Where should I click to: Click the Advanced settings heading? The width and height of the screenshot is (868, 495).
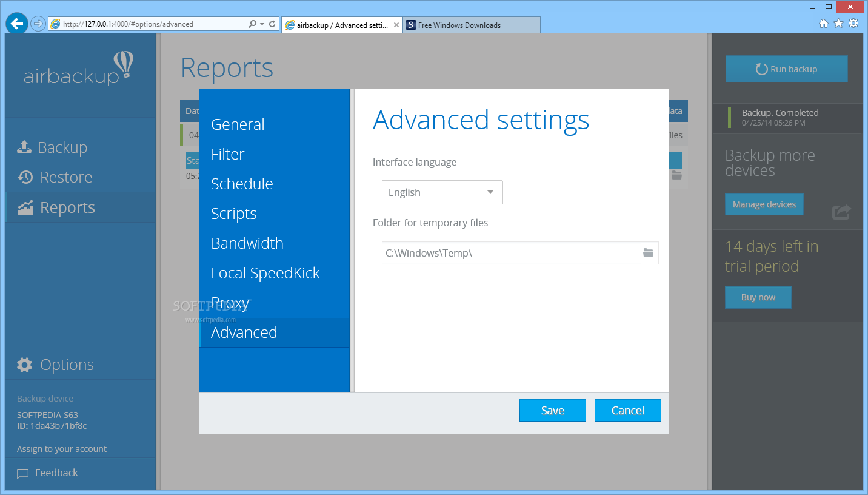[481, 120]
